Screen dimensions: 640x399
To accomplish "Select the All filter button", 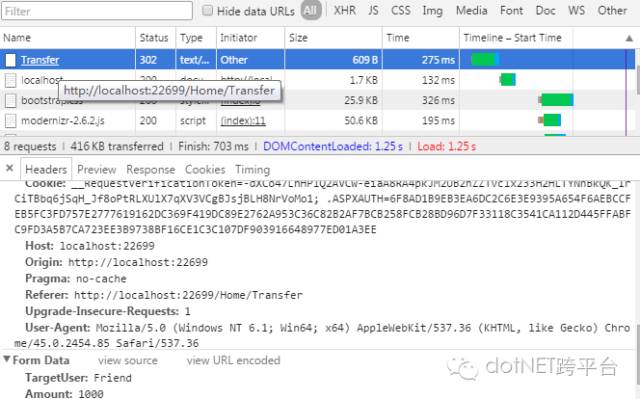I will (x=311, y=11).
